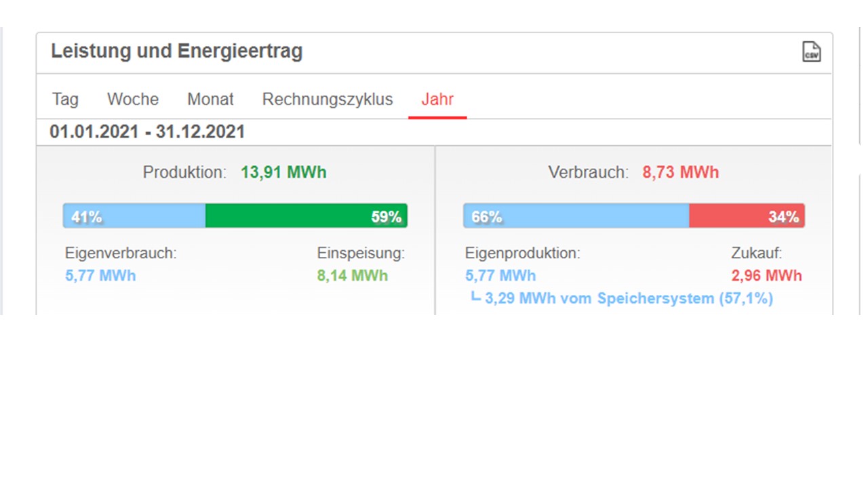Image resolution: width=868 pixels, height=488 pixels.
Task: Click the Verbrauch value 8,73 MWh
Action: point(680,172)
